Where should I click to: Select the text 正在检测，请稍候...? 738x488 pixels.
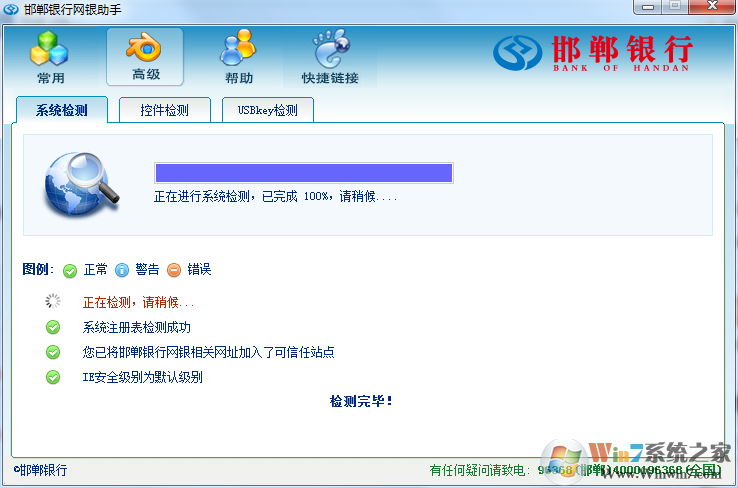coord(138,302)
